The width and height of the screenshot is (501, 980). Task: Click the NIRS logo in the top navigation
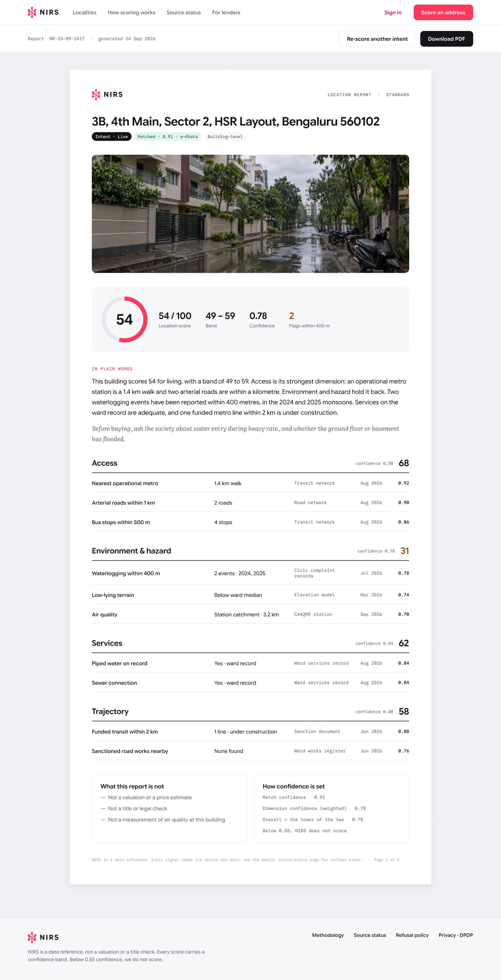point(43,13)
